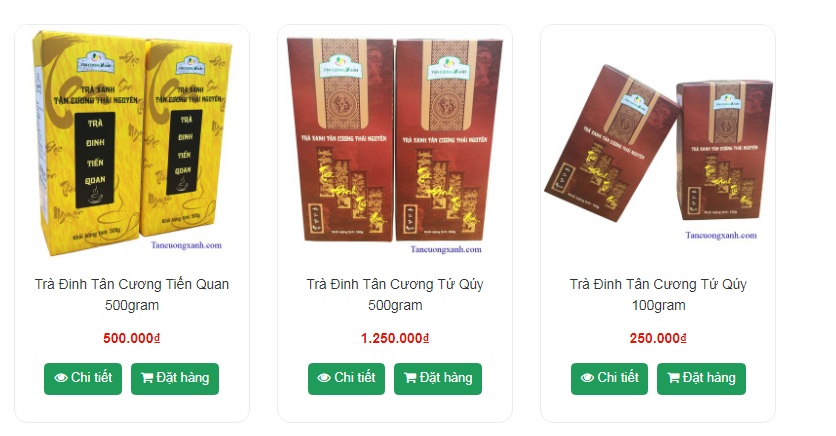Visit the Trà Đinh Tân Cương Tứ Qúy 100gram title
The height and width of the screenshot is (436, 836).
[x=658, y=295]
